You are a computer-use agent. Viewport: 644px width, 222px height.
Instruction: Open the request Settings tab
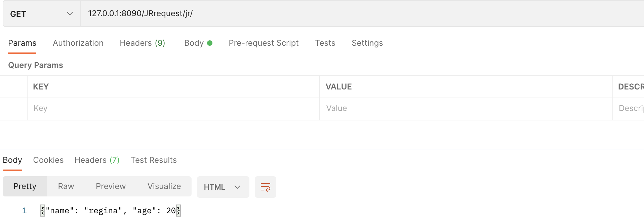tap(367, 43)
